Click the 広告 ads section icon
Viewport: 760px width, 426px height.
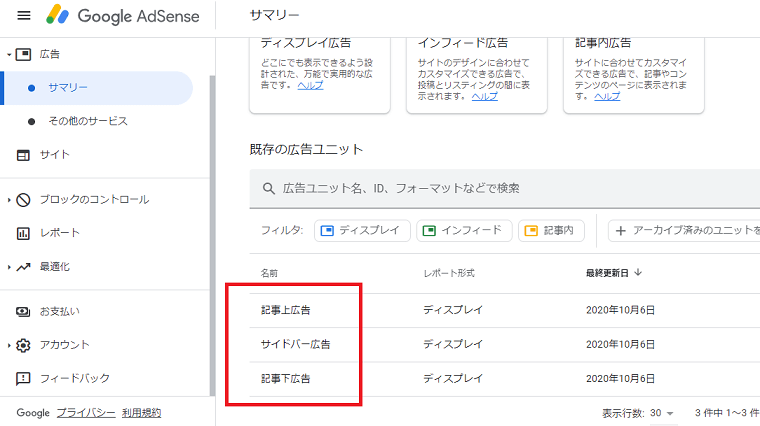coord(23,54)
